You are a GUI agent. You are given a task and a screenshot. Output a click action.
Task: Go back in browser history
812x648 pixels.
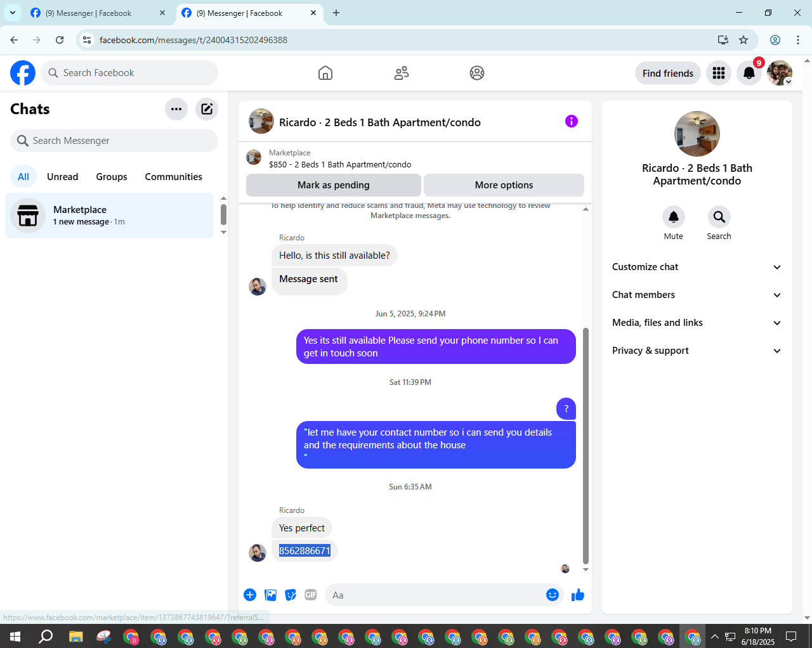[14, 40]
